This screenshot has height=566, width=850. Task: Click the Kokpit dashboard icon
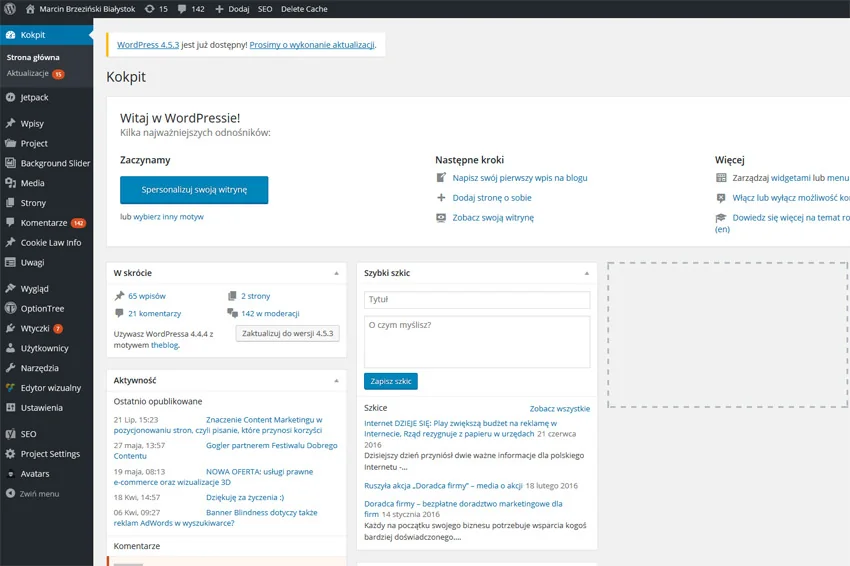pos(10,35)
